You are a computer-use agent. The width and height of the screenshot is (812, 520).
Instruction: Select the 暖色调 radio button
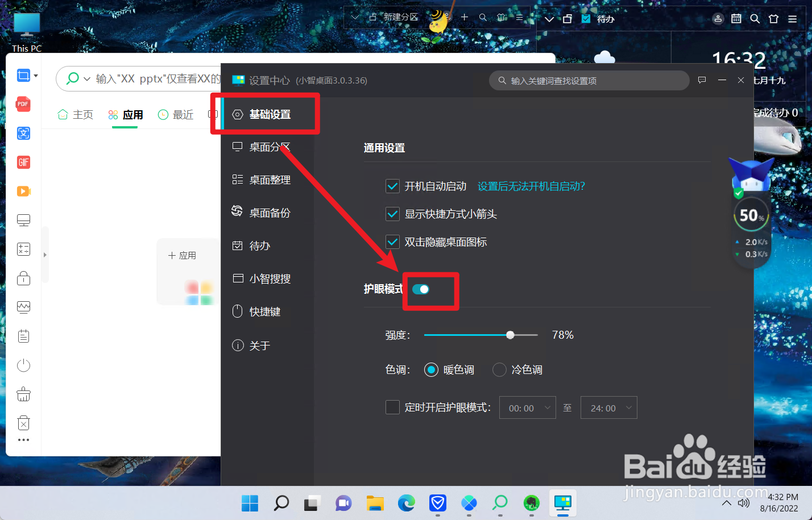click(x=431, y=370)
